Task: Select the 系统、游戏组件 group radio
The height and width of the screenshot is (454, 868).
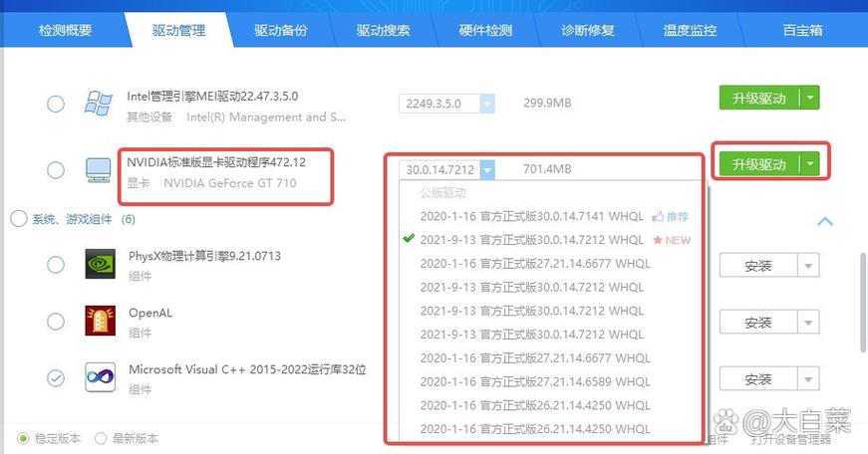Action: coord(19,219)
